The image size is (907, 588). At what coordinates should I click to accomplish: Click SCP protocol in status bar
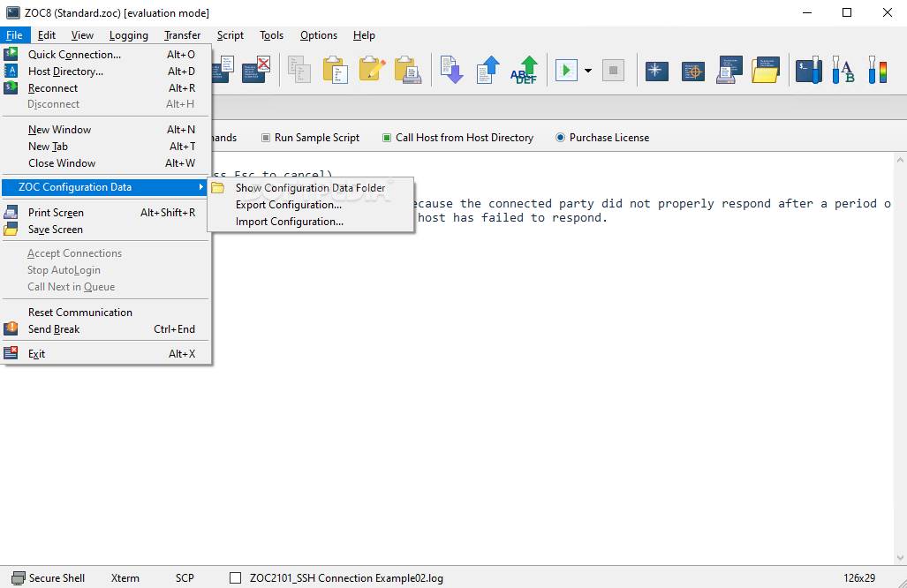tap(185, 578)
